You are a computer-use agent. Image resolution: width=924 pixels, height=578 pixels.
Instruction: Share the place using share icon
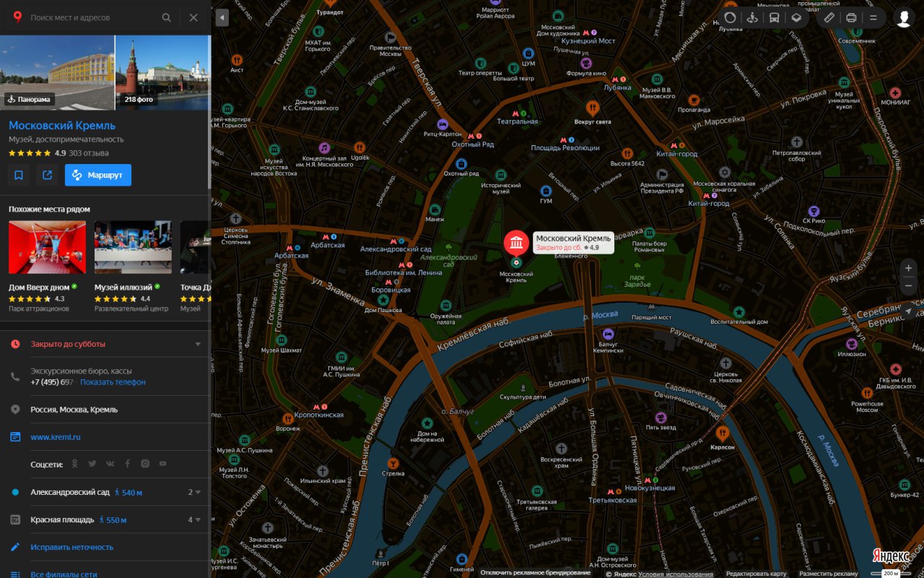coord(48,175)
